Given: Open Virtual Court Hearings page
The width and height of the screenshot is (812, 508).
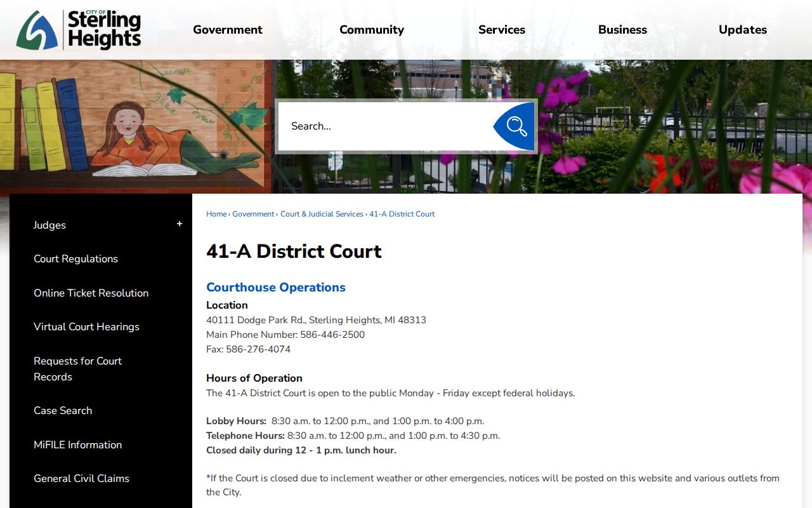Looking at the screenshot, I should (86, 327).
